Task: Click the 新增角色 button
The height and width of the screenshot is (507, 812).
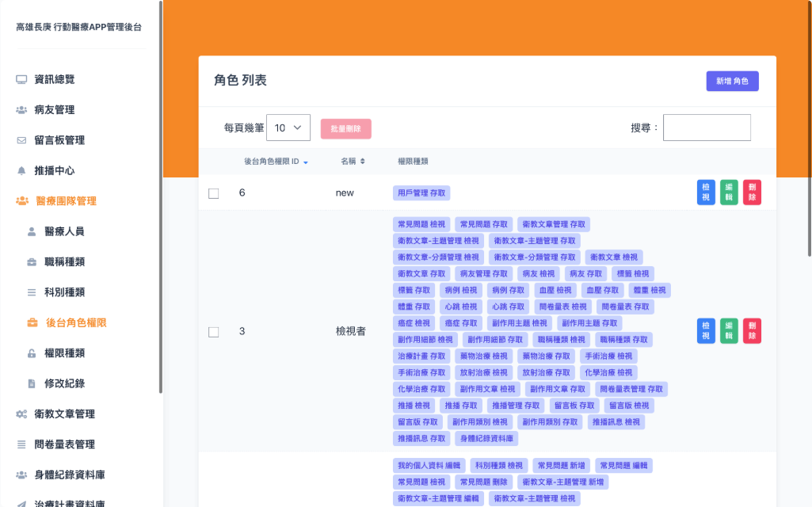Action: tap(732, 82)
